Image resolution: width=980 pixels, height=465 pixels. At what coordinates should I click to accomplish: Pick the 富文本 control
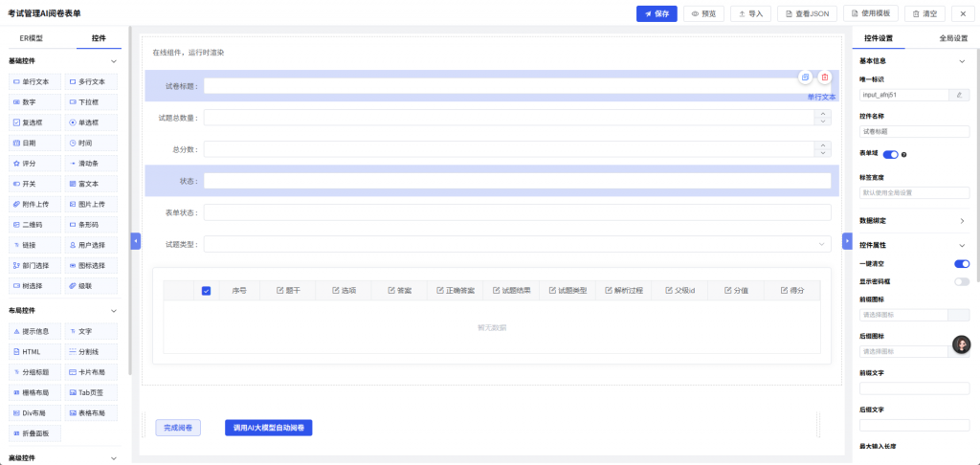91,184
